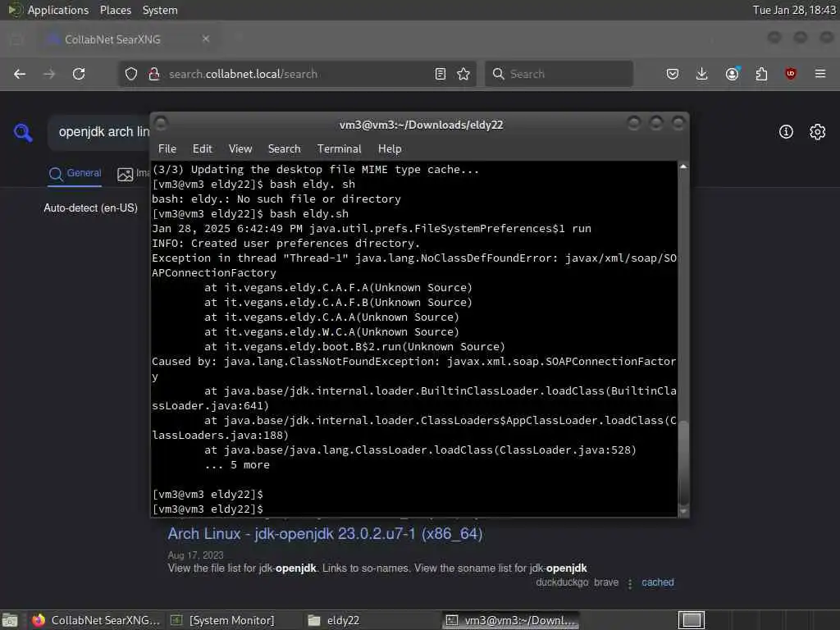The width and height of the screenshot is (840, 630).
Task: Open the result options three-dot menu
Action: (x=630, y=583)
